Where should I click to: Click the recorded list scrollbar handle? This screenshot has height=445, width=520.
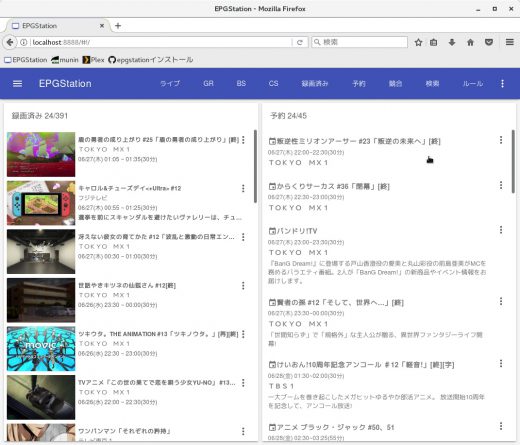click(x=255, y=166)
